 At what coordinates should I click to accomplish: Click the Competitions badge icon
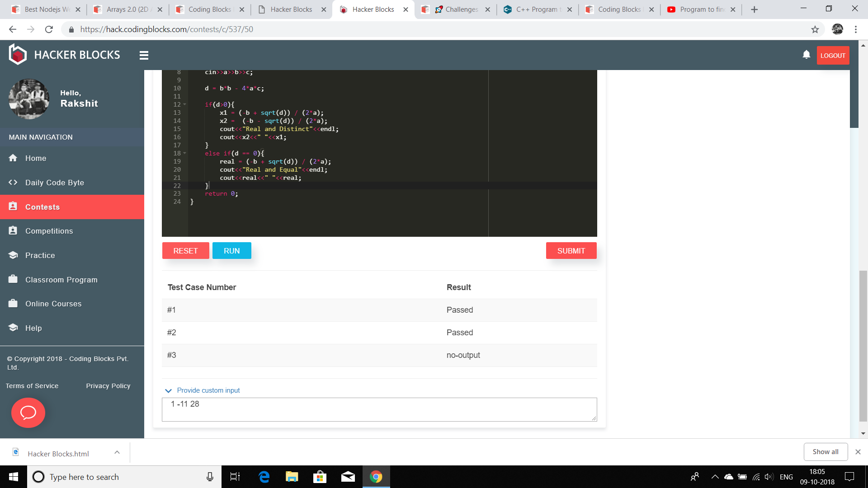(x=13, y=231)
